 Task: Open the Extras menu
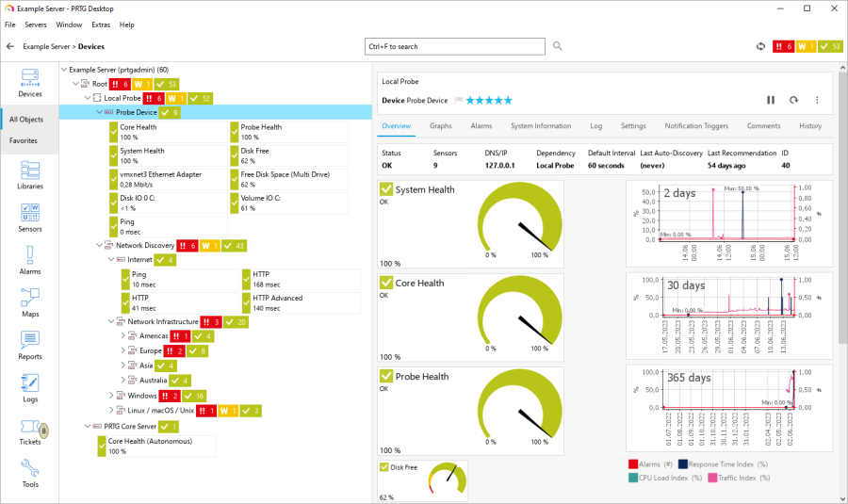coord(100,24)
